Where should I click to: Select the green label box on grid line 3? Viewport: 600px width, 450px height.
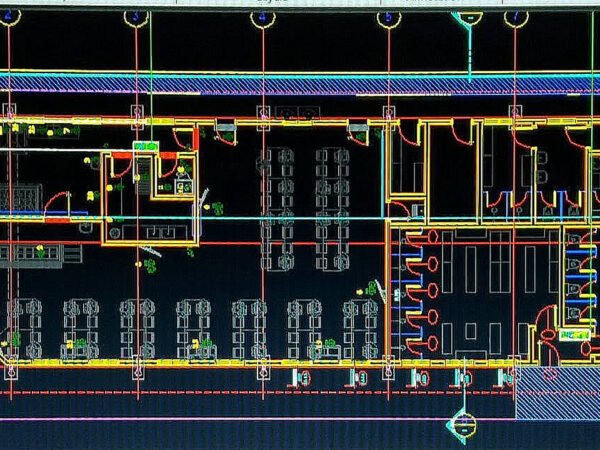point(146,146)
